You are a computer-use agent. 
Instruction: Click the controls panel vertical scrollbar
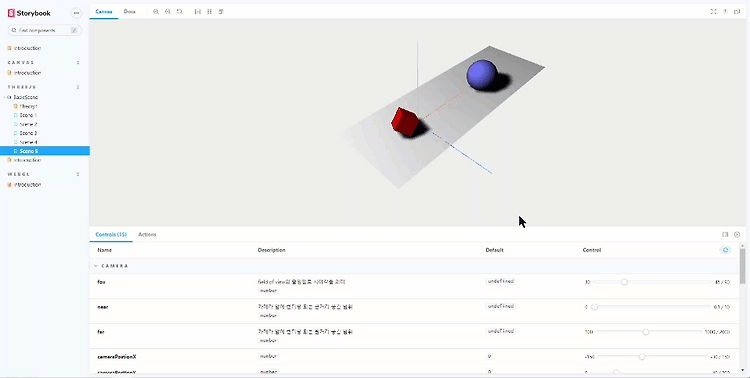(742, 266)
